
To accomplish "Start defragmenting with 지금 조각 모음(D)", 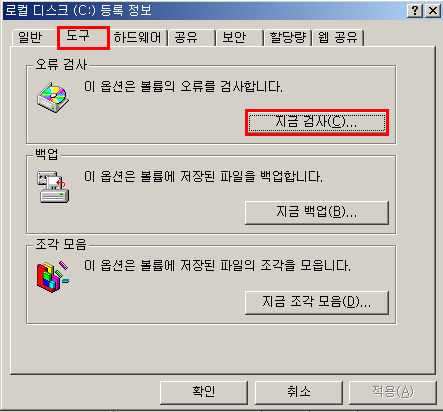I will tap(317, 302).
